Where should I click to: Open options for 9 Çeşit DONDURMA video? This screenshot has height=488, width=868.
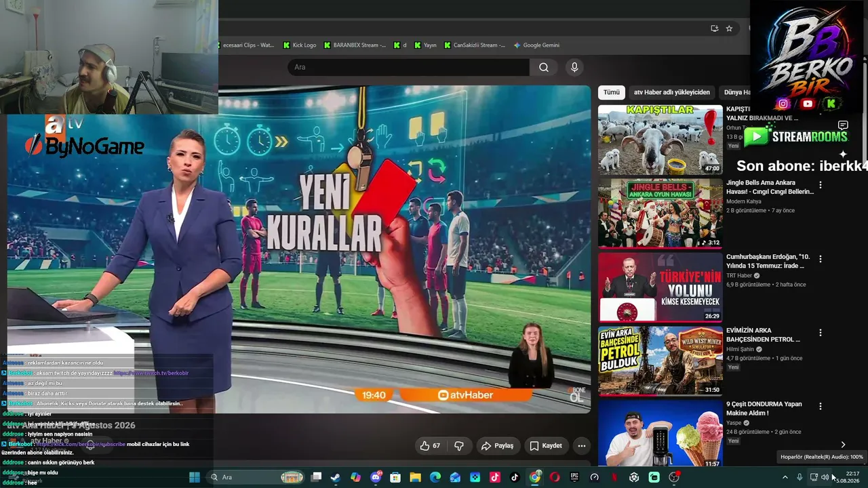coord(820,406)
